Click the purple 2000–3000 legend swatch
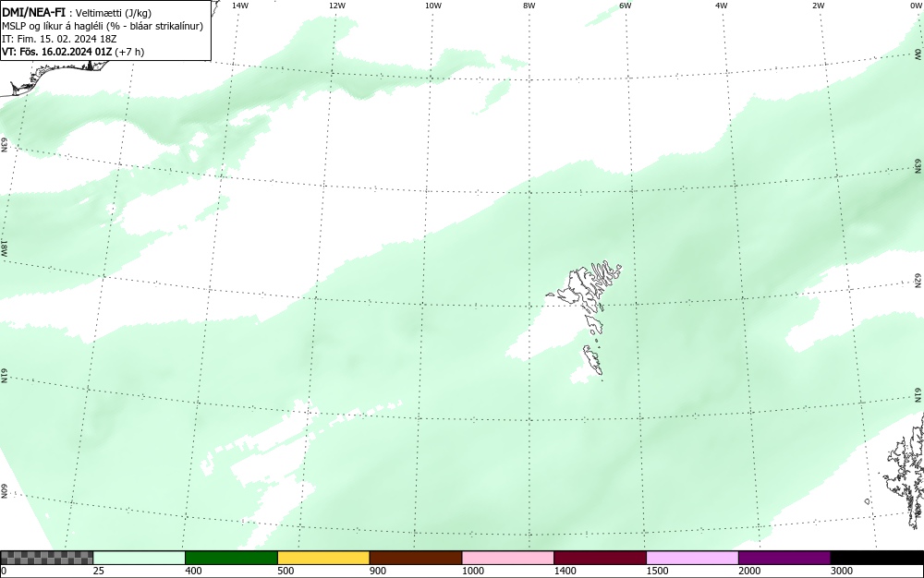This screenshot has width=924, height=578. (x=784, y=558)
